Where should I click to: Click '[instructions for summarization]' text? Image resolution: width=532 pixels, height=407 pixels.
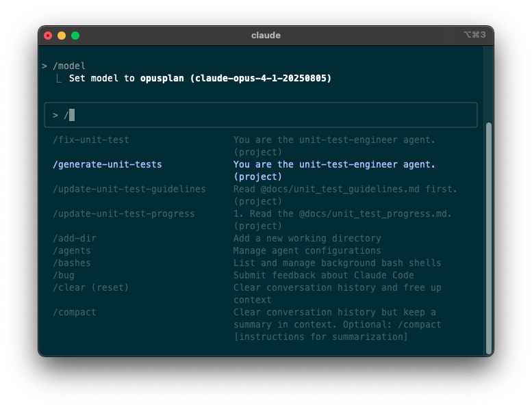[x=320, y=337]
